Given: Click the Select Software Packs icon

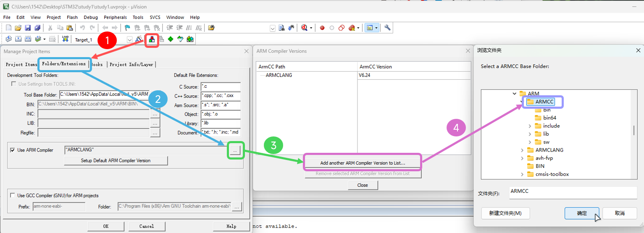Looking at the screenshot, I should (x=180, y=39).
